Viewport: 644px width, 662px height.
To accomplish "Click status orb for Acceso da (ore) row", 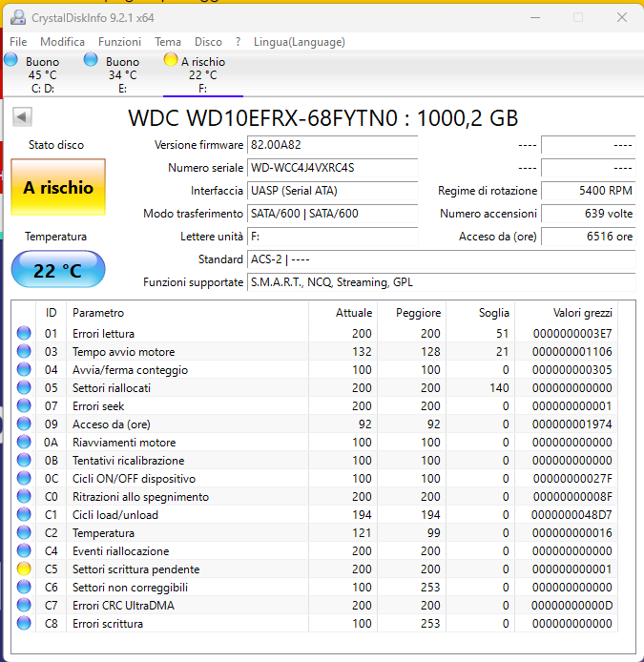I will pyautogui.click(x=24, y=424).
